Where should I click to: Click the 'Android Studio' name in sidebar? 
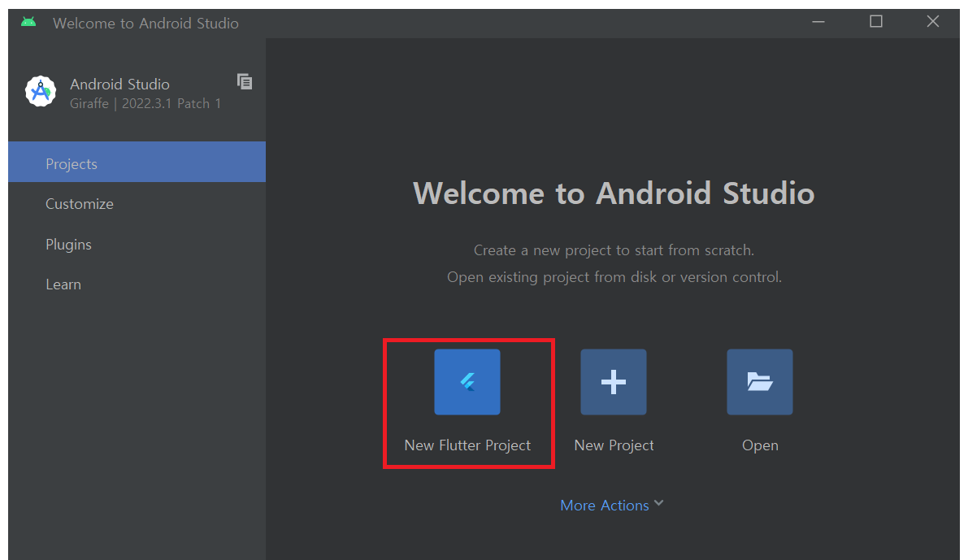119,84
